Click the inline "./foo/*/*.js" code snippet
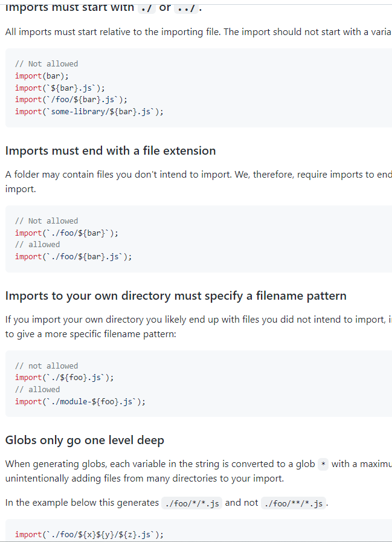This screenshot has width=392, height=542. click(x=192, y=503)
